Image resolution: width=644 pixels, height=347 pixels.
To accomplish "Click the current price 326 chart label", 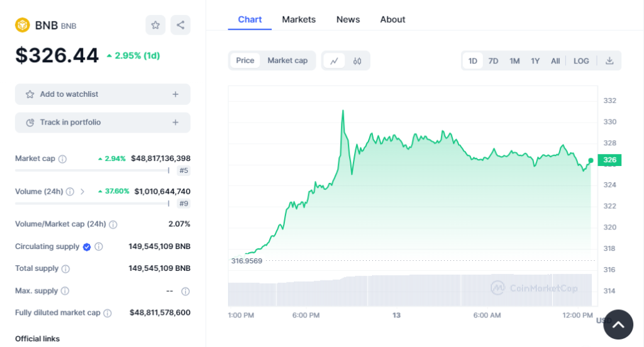I will click(609, 160).
